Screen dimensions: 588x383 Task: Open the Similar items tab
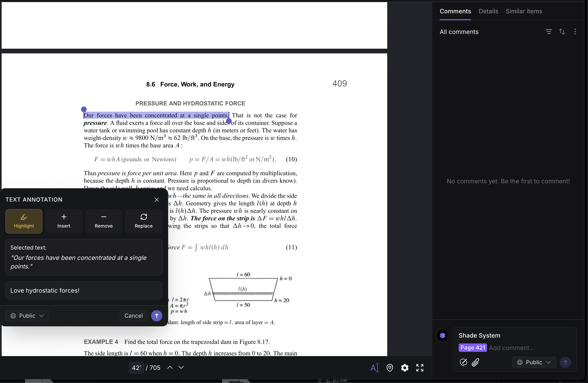point(524,11)
